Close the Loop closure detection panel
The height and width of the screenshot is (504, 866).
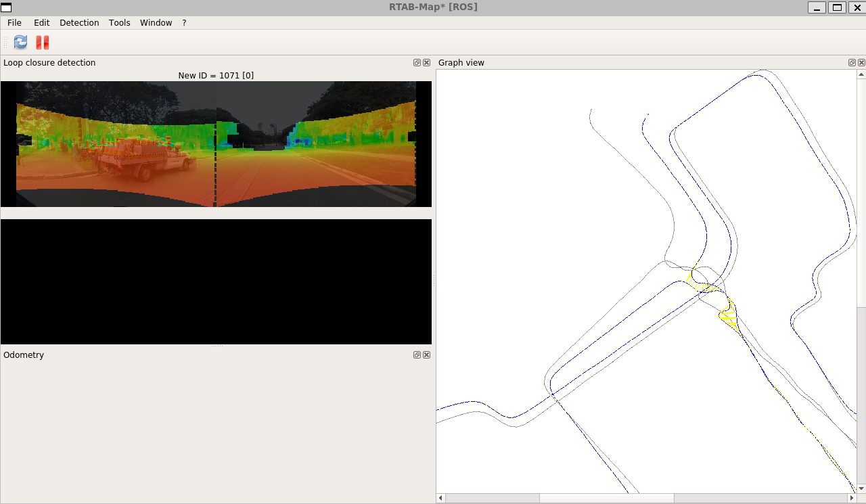click(426, 63)
